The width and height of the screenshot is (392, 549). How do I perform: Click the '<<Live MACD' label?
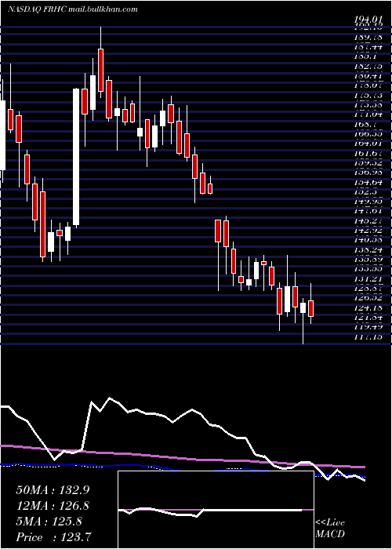coord(330,529)
